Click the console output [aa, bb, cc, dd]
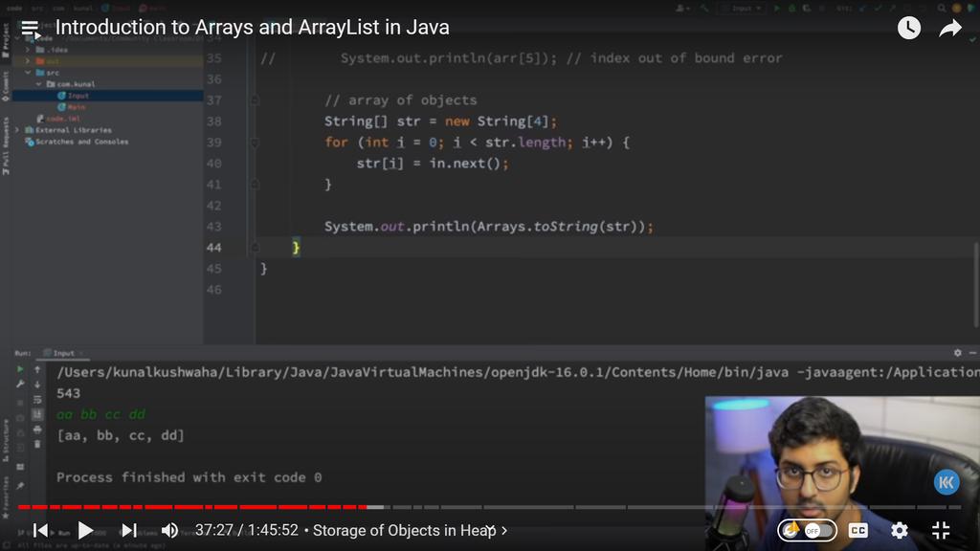The height and width of the screenshot is (551, 980). [x=121, y=435]
